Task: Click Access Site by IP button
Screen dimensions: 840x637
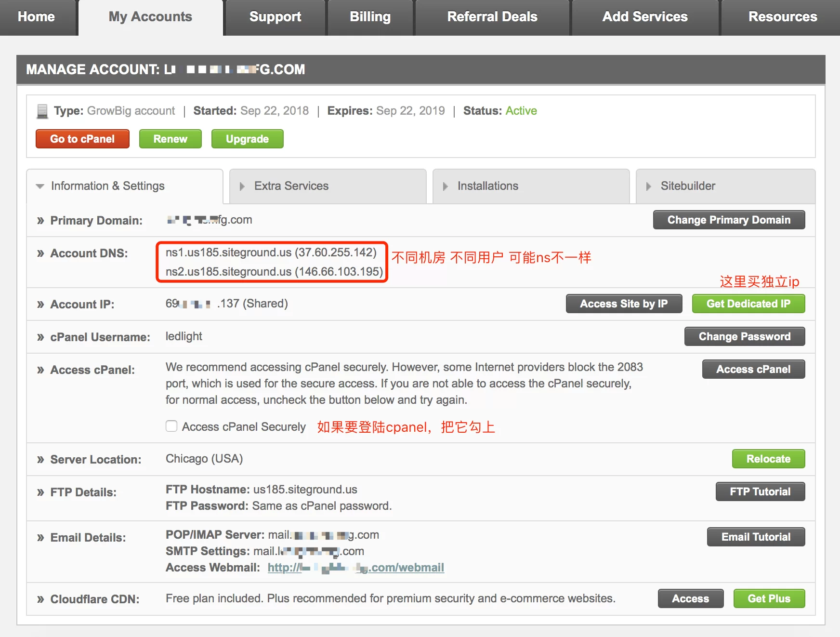Action: (624, 304)
